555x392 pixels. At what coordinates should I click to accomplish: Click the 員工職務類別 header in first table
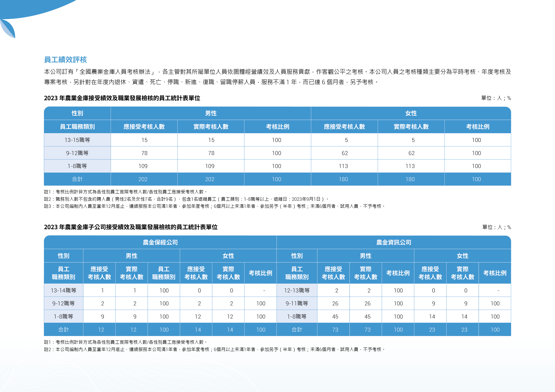pyautogui.click(x=77, y=127)
